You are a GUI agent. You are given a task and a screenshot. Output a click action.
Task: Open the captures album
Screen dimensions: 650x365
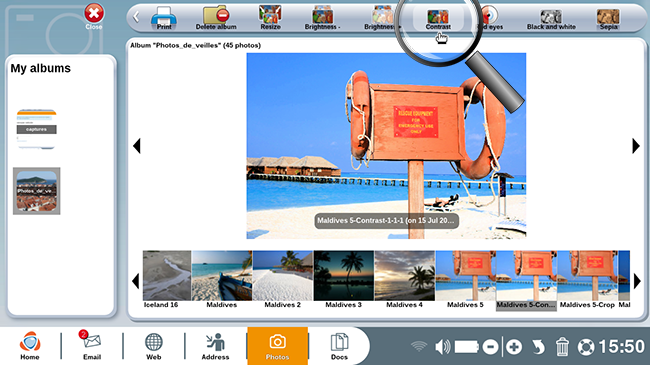pos(36,129)
